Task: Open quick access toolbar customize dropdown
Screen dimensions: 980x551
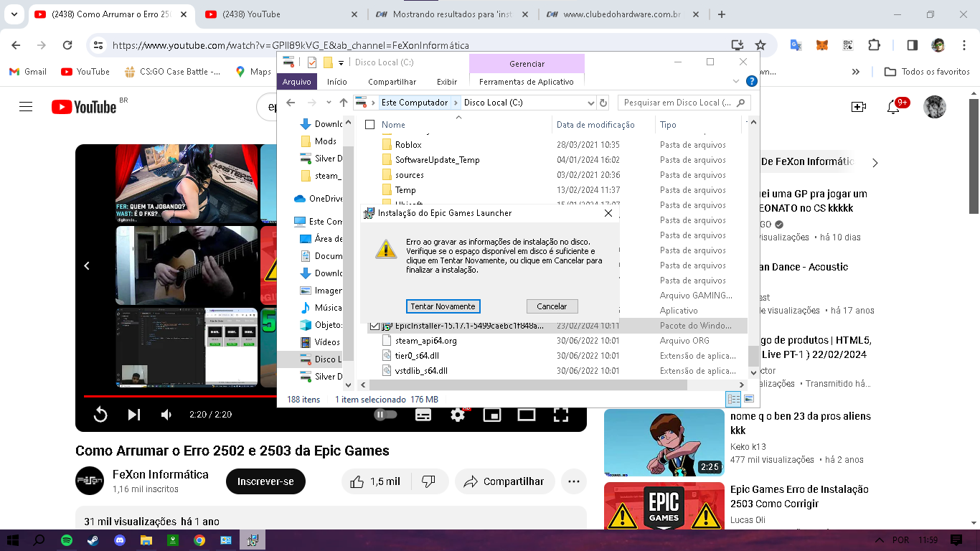Action: [341, 62]
